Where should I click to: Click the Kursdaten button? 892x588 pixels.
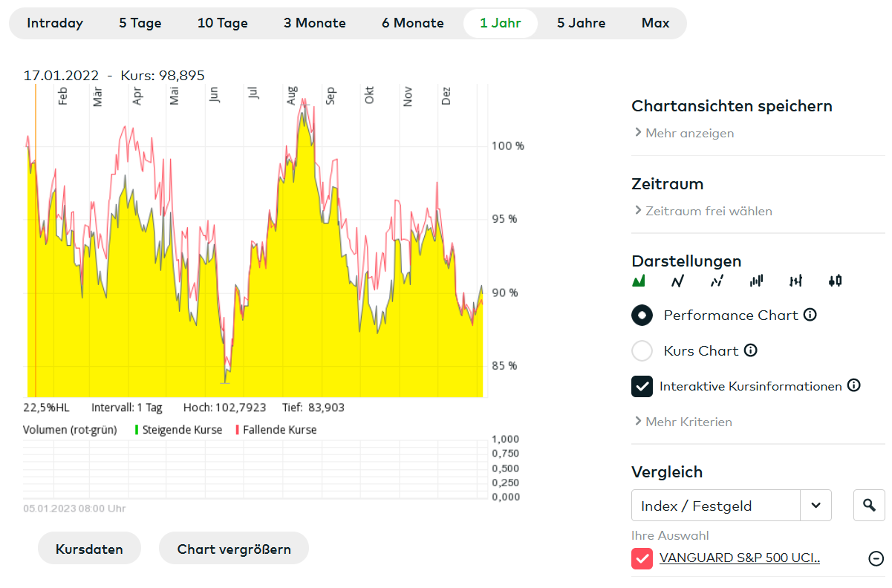pos(89,549)
